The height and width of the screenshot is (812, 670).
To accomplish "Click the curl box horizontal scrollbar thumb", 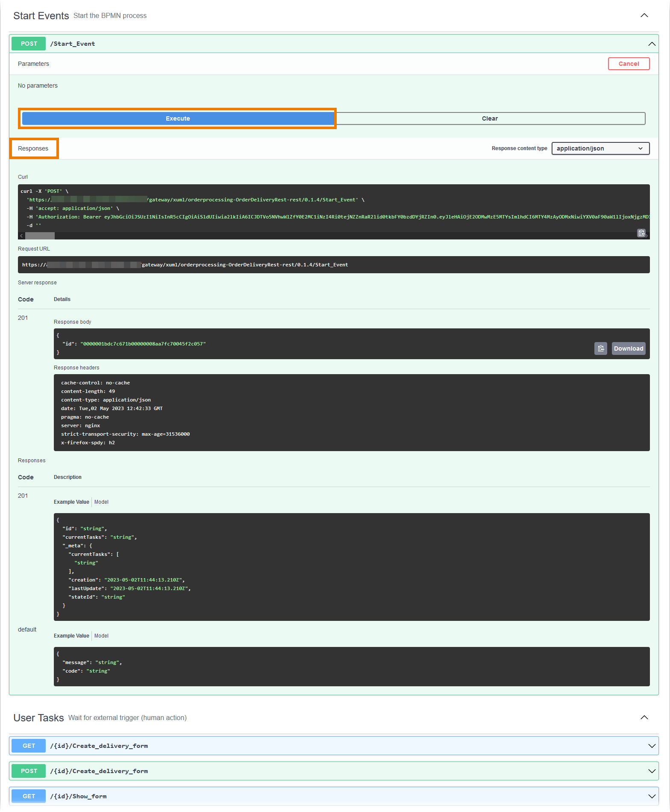I will click(x=40, y=236).
